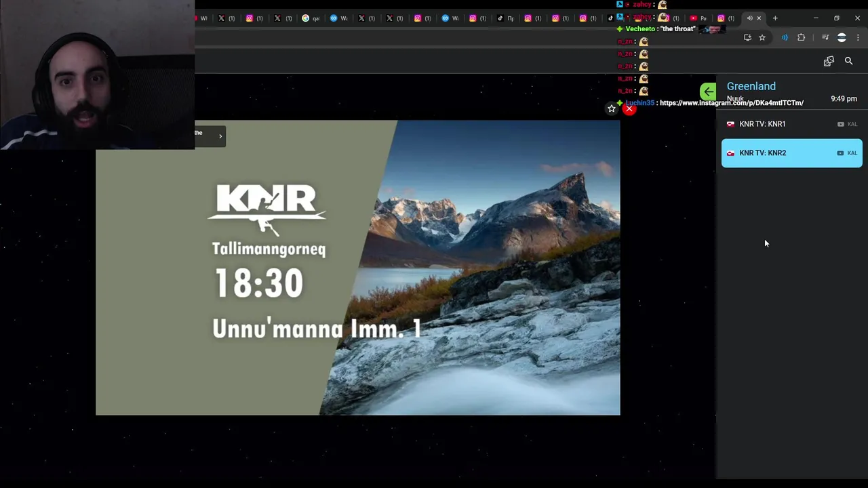Click the video icon in the KNR2 row
Image resolution: width=868 pixels, height=488 pixels.
point(840,153)
